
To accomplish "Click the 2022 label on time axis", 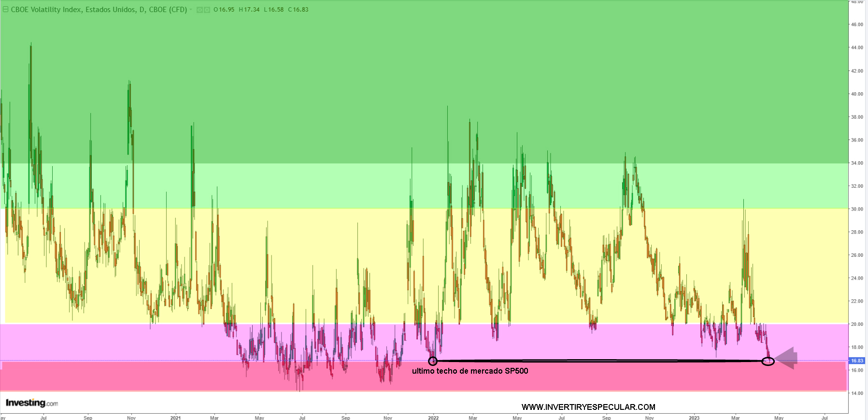I will [433, 418].
